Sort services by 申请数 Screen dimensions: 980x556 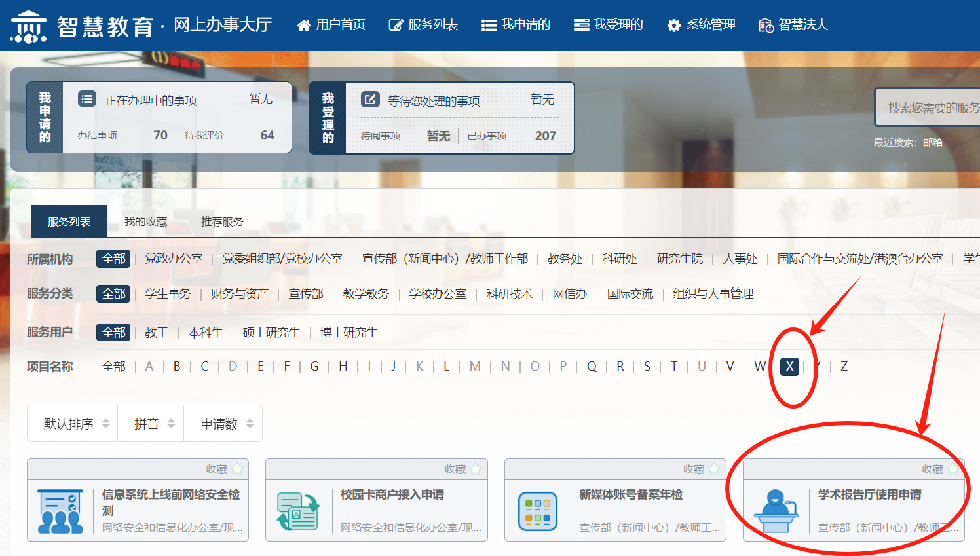[x=226, y=424]
